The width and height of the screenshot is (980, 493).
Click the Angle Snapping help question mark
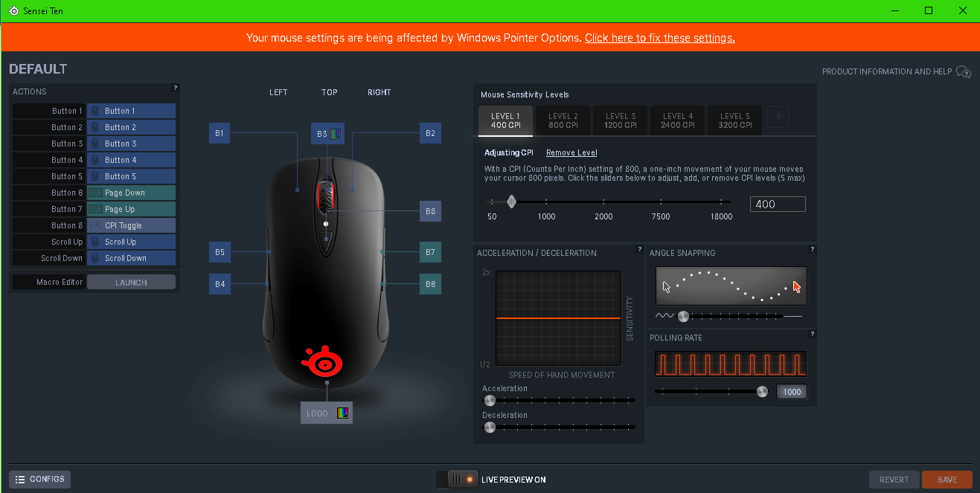(x=813, y=249)
